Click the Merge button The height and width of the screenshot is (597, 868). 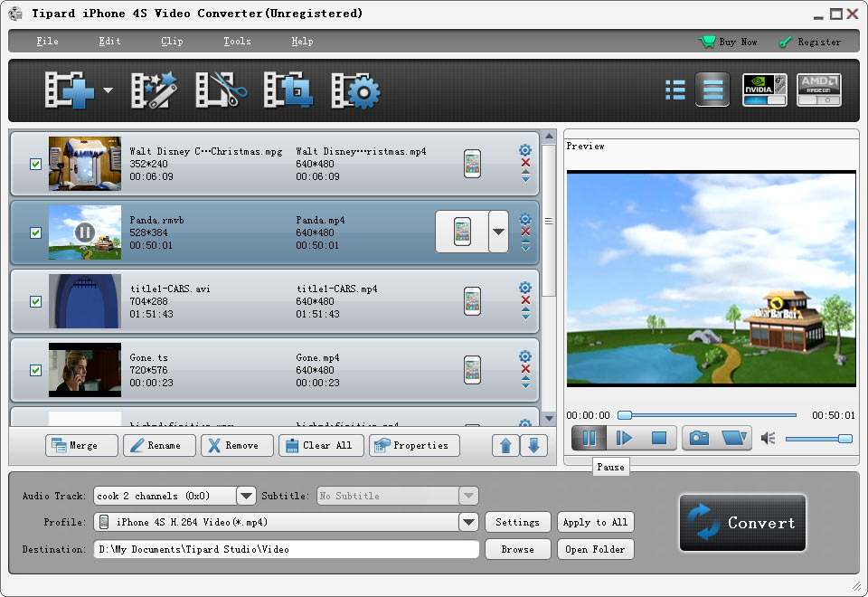coord(81,445)
